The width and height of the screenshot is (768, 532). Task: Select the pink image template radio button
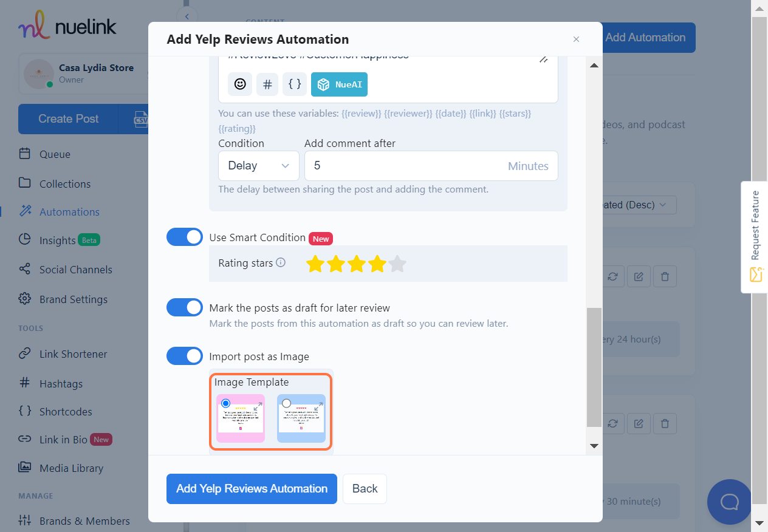(226, 403)
